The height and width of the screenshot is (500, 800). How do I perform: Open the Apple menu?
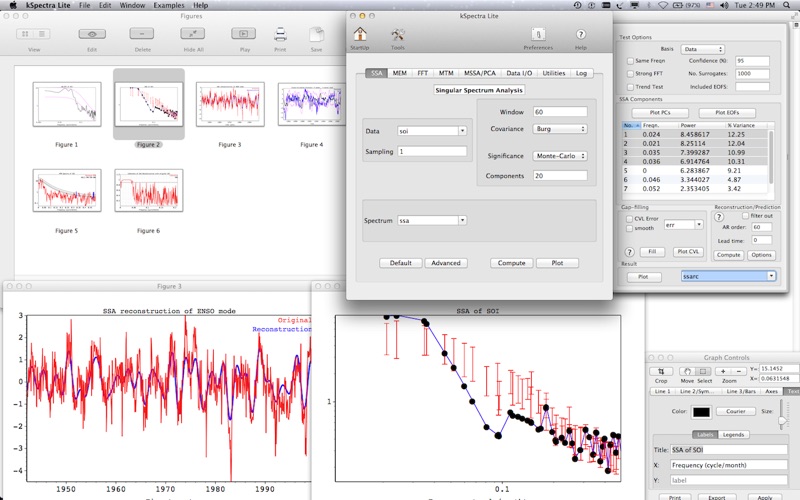point(13,5)
